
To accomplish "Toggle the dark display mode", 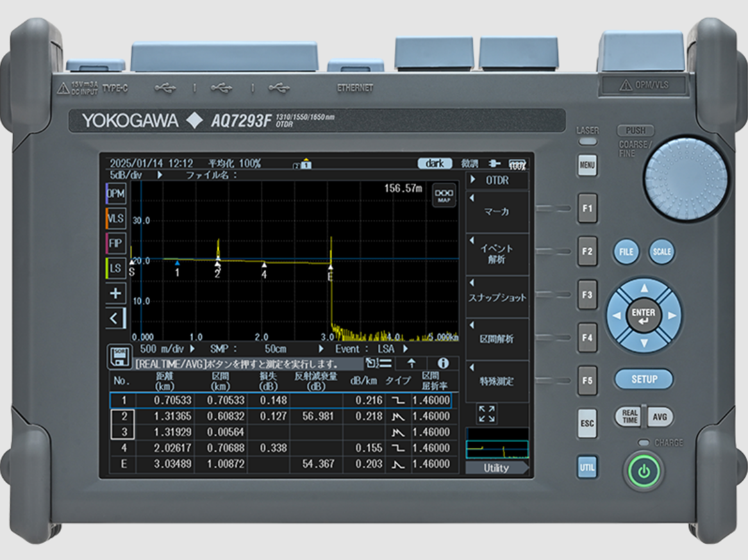I will coord(435,163).
